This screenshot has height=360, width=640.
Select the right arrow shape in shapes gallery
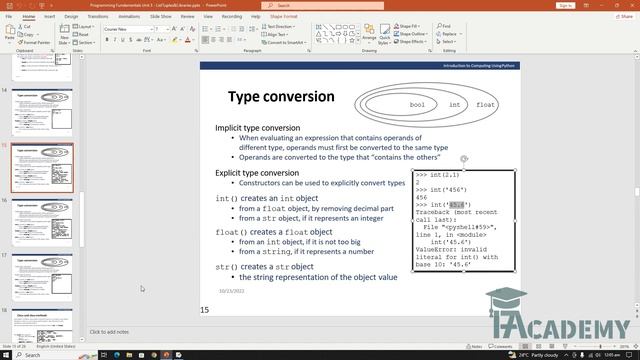338,34
